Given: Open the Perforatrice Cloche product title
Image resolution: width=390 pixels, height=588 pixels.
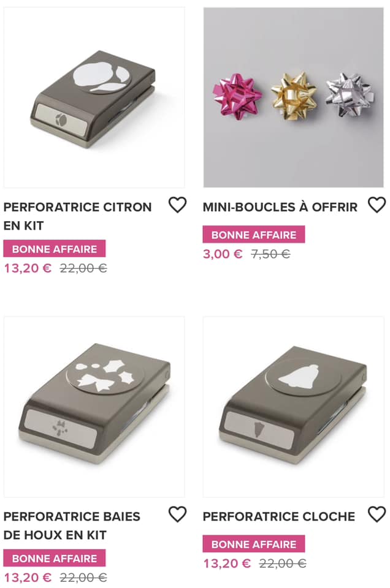Looking at the screenshot, I should (x=279, y=516).
